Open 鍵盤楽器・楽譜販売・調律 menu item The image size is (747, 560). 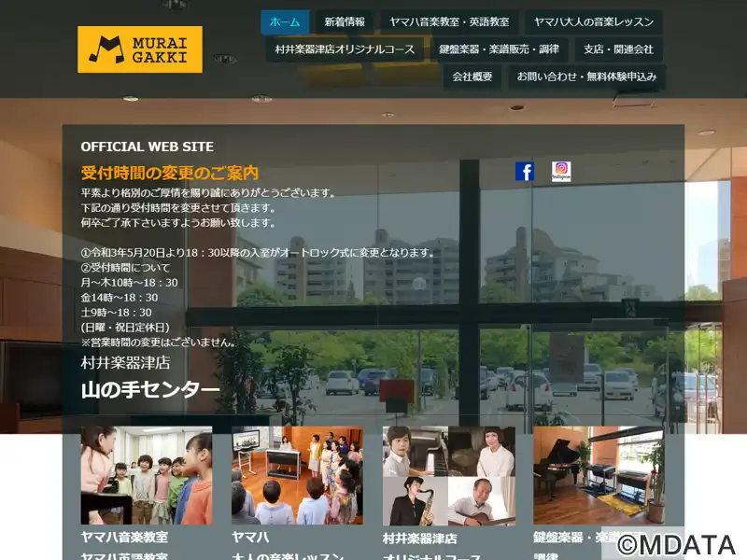tap(500, 49)
